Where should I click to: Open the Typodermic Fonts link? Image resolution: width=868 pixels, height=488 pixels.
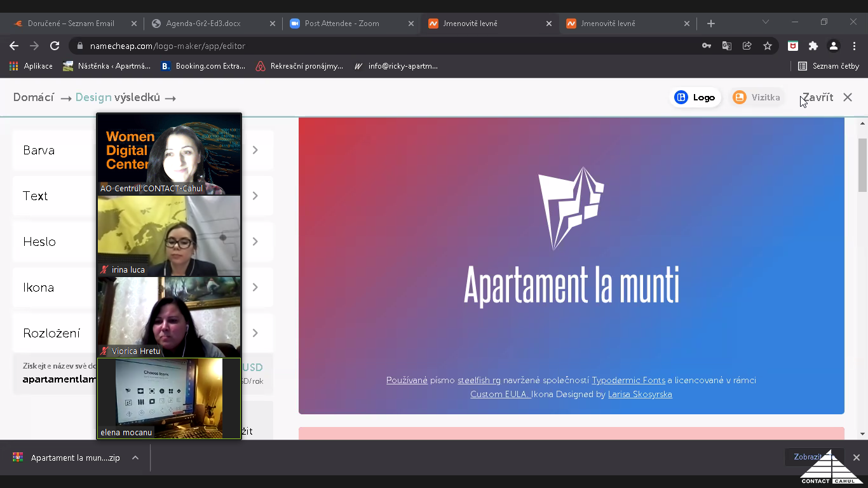tap(628, 380)
